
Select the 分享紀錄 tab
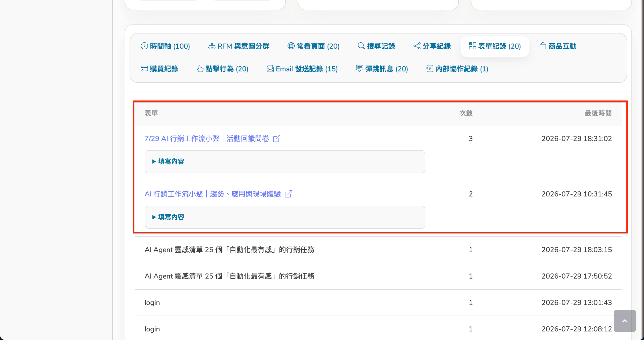coord(432,46)
